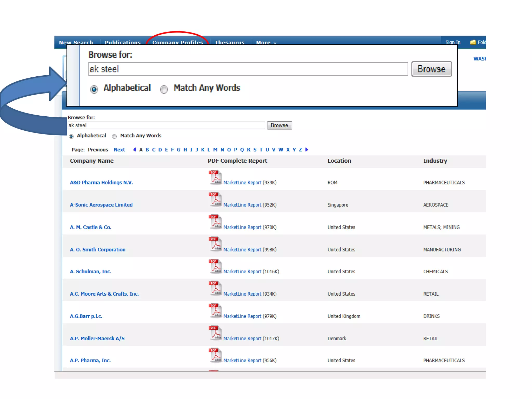Select the small Match Any Words radio

click(114, 136)
